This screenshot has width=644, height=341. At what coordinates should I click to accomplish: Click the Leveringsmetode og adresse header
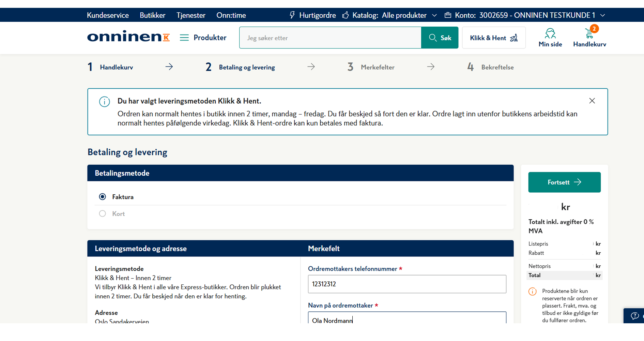click(x=141, y=249)
